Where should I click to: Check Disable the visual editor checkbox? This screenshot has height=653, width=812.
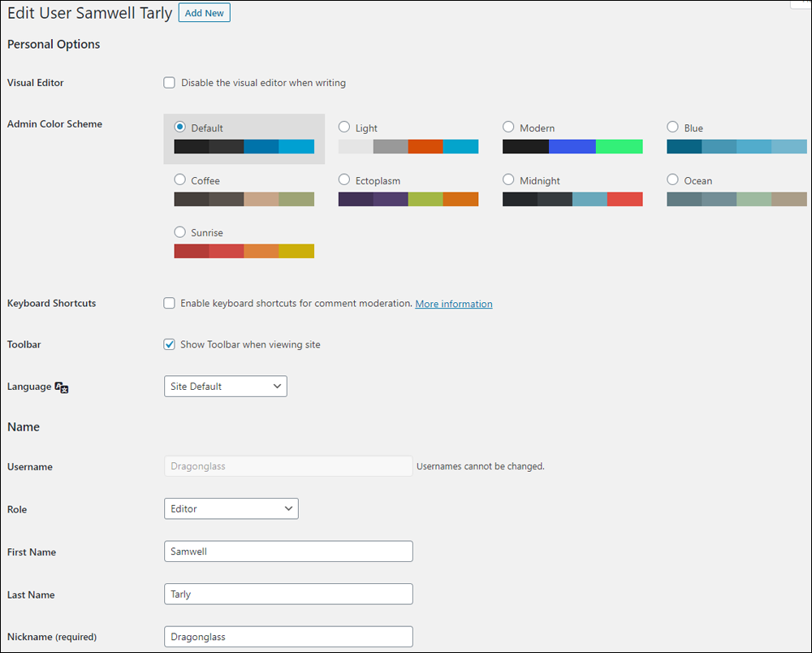pyautogui.click(x=170, y=83)
